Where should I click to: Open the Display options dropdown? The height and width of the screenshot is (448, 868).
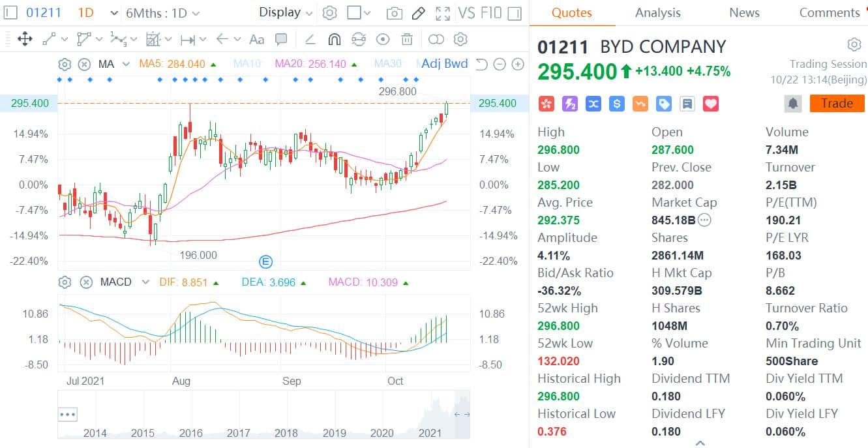284,12
